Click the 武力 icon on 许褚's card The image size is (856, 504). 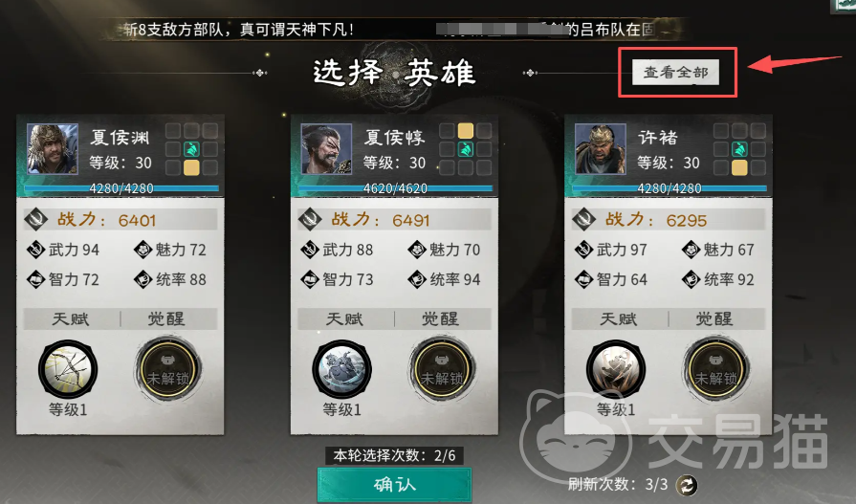tap(584, 250)
